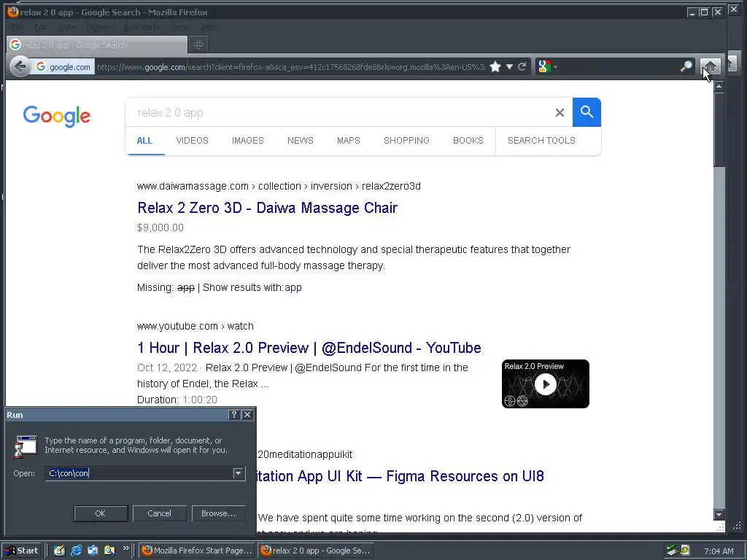The width and height of the screenshot is (747, 560).
Task: Open the 1 Hour Relax 2.0 Preview YouTube link
Action: 309,348
